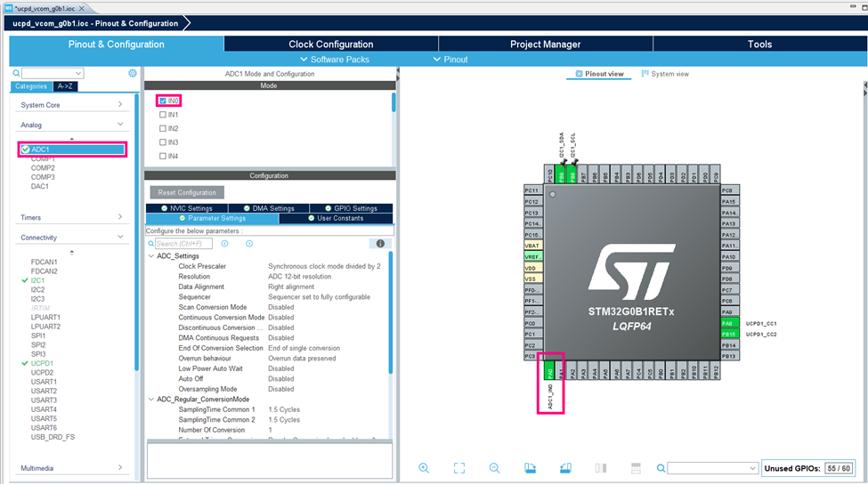Enable the IN4 channel checkbox
The width and height of the screenshot is (868, 485).
coord(163,156)
